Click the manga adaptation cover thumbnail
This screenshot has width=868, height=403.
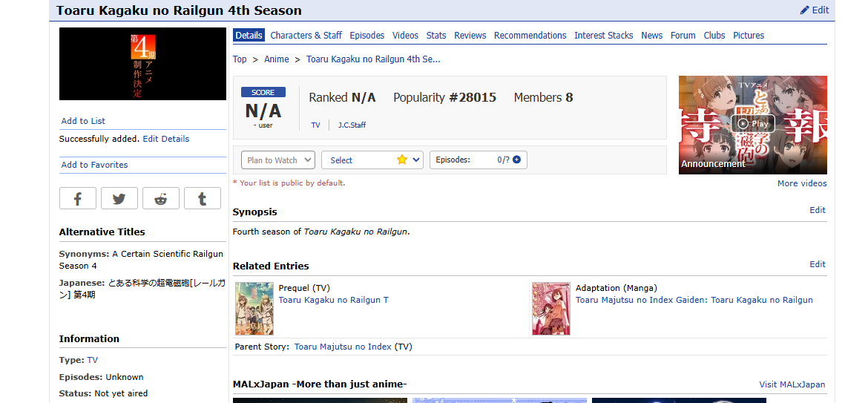(x=551, y=309)
